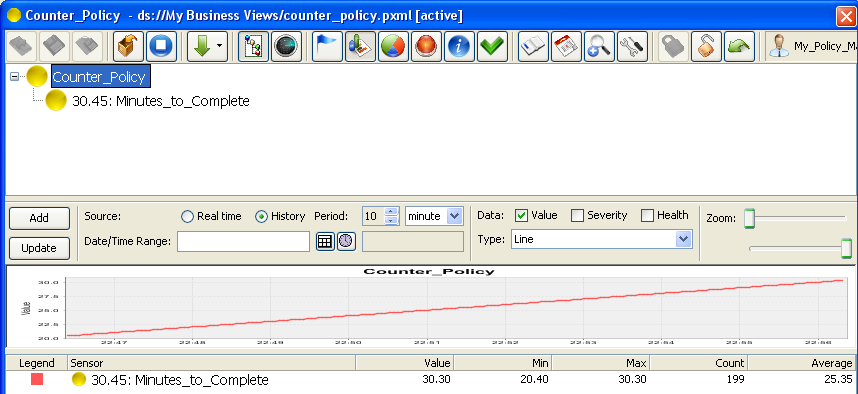Click the Zoom slider handle
Viewport: 858px width, 394px height.
click(749, 218)
